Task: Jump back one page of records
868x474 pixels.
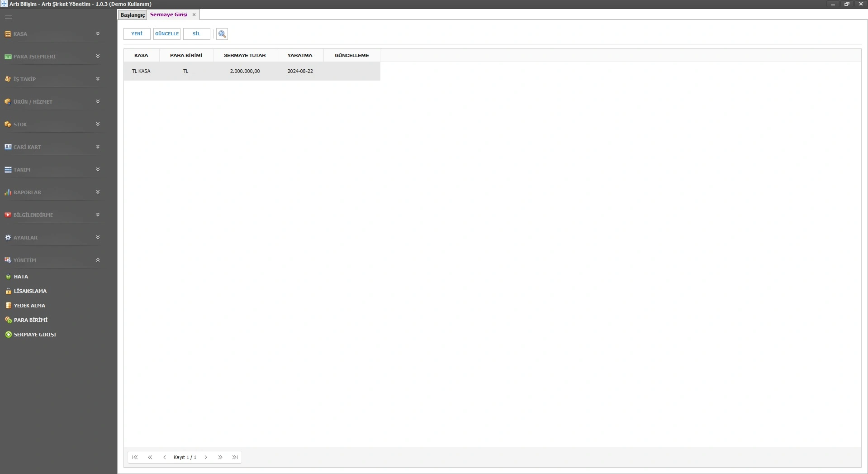Action: click(150, 457)
